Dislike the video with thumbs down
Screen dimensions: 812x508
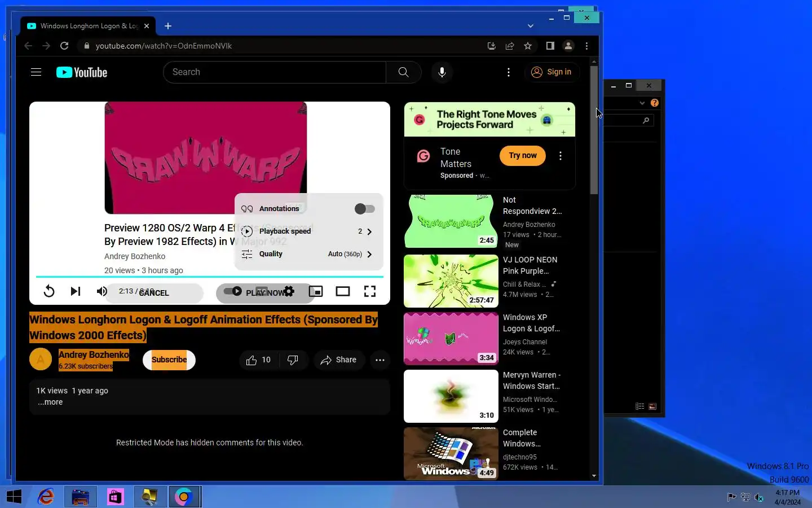293,360
